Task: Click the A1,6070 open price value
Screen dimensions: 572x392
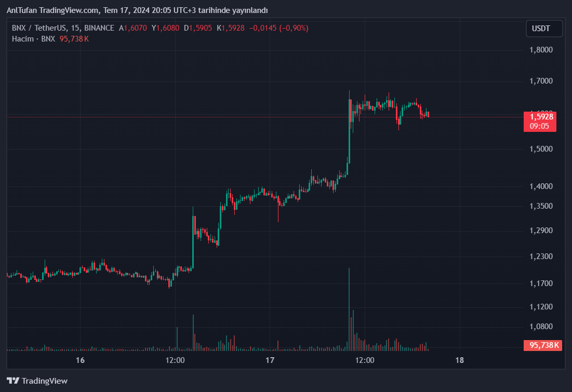Action: 133,28
